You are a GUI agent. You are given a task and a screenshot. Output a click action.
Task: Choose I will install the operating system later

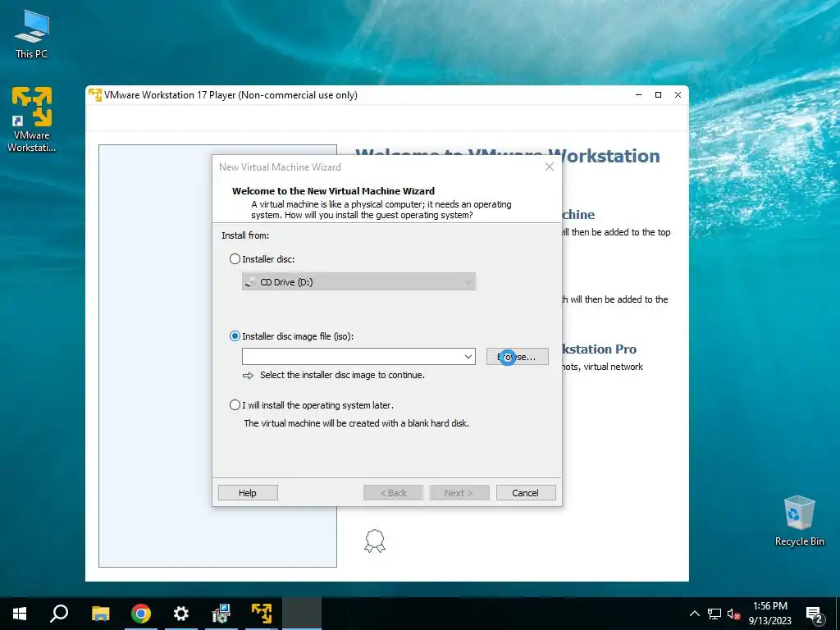(x=235, y=405)
